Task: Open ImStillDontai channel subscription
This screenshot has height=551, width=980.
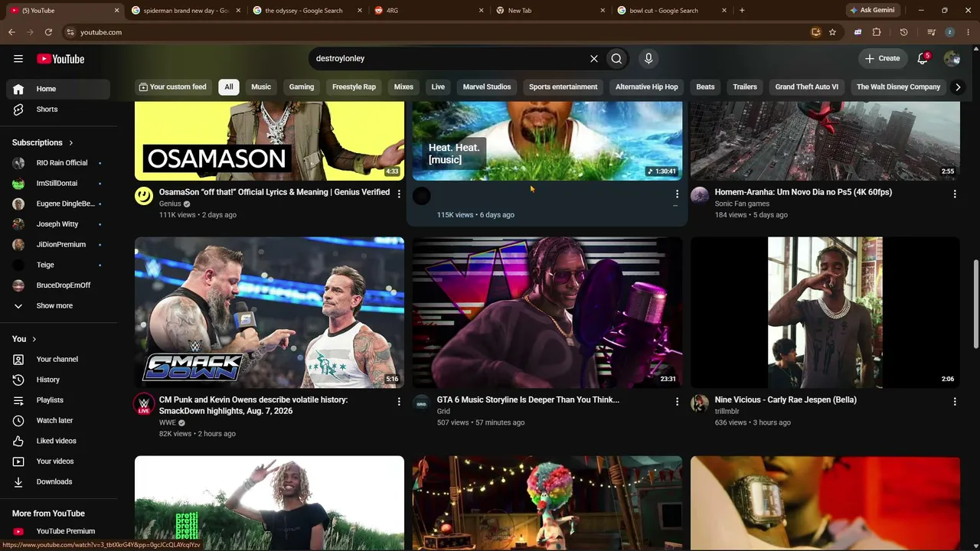Action: [x=58, y=184]
